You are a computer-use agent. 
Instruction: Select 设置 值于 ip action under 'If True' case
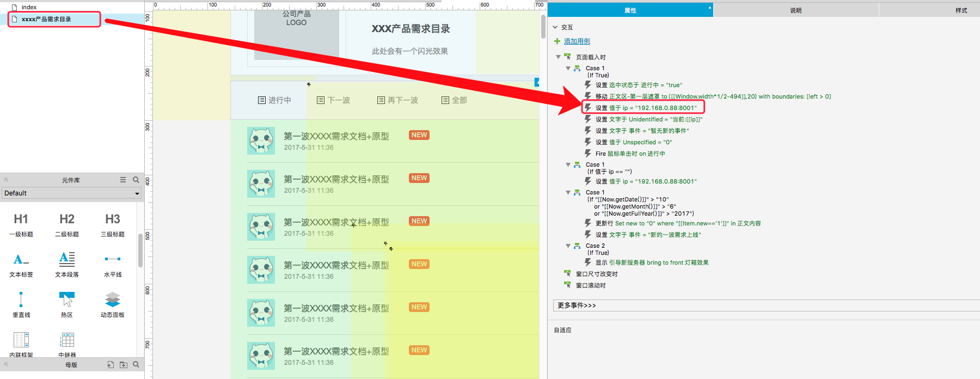pyautogui.click(x=646, y=108)
